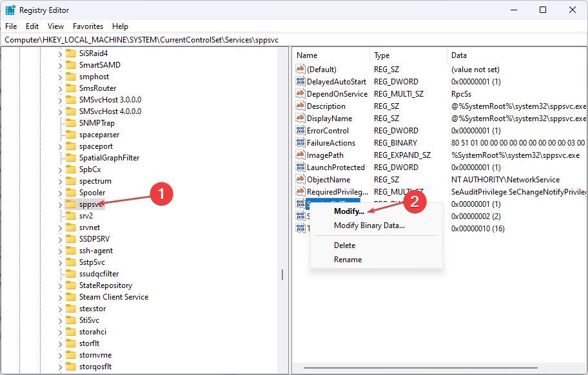
Task: Click the registry path address bar
Action: click(x=294, y=40)
